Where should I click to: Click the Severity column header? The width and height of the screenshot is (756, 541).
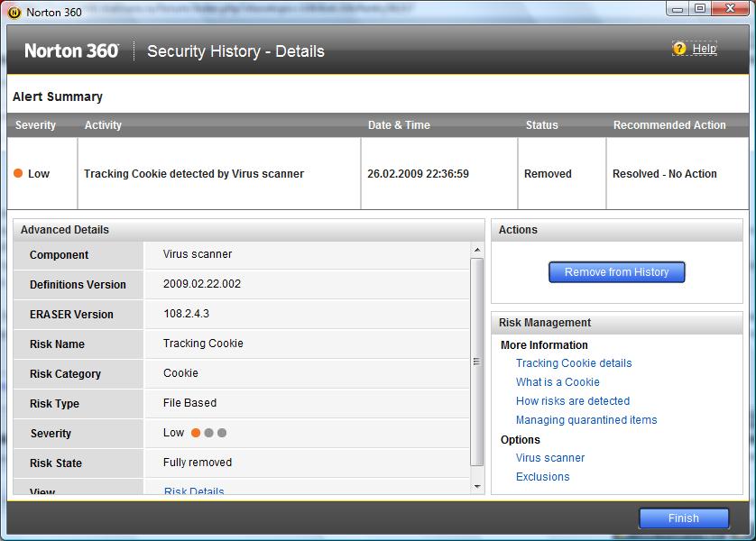click(35, 125)
